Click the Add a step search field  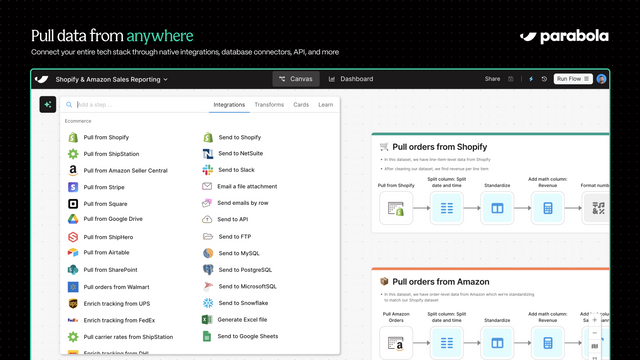[137, 105]
